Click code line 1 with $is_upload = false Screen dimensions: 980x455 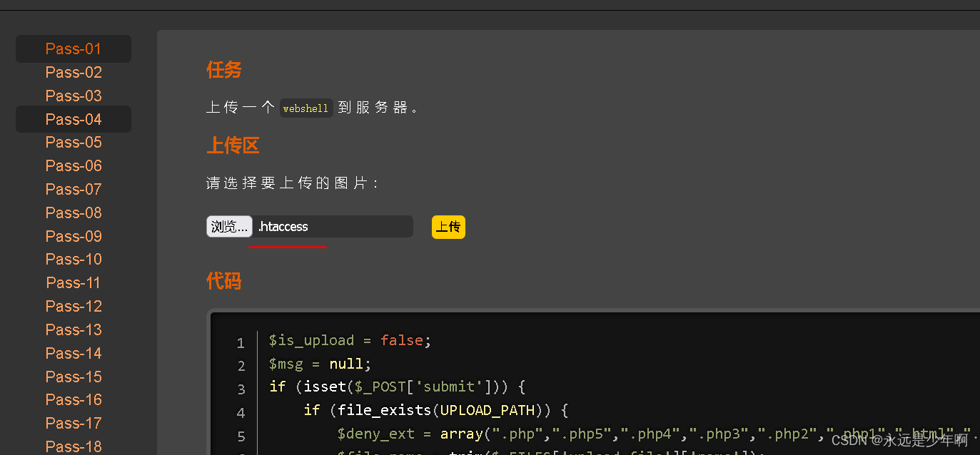point(350,341)
